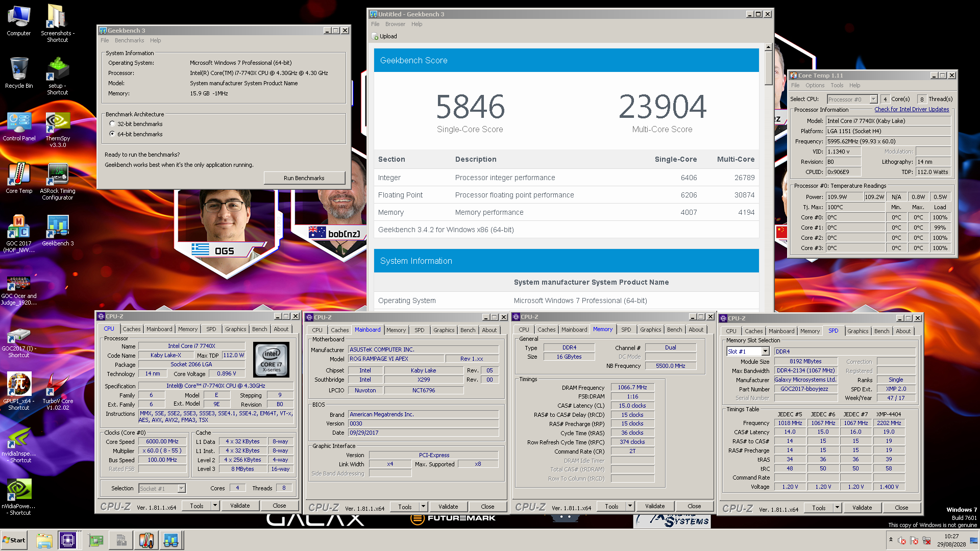Switch to Geekbench via its taskbar icon
The height and width of the screenshot is (551, 980).
coord(171,540)
